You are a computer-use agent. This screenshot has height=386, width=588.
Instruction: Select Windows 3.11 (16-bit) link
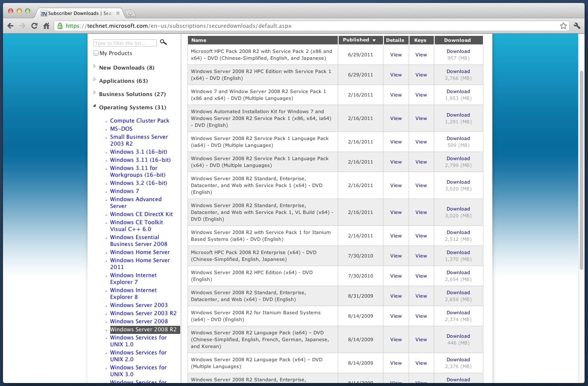(140, 160)
